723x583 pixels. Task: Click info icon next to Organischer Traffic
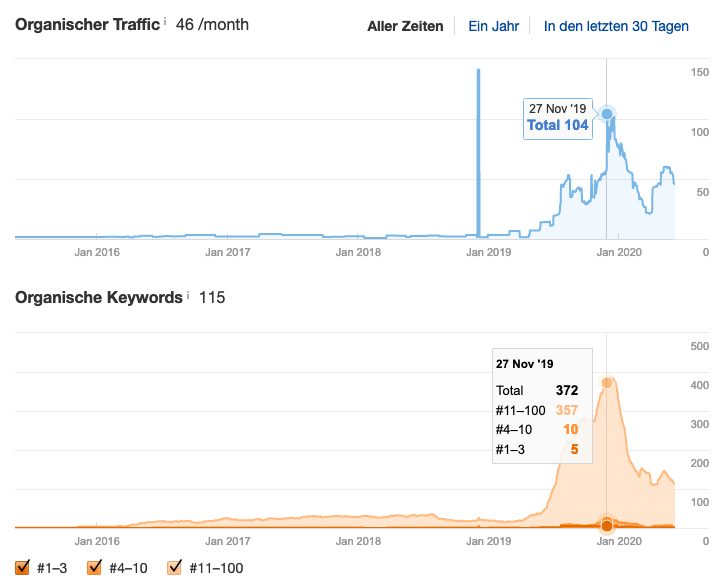(x=165, y=21)
